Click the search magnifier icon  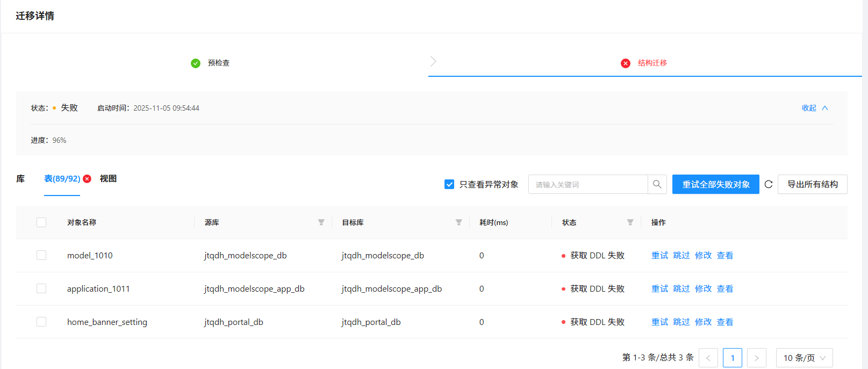click(x=657, y=184)
